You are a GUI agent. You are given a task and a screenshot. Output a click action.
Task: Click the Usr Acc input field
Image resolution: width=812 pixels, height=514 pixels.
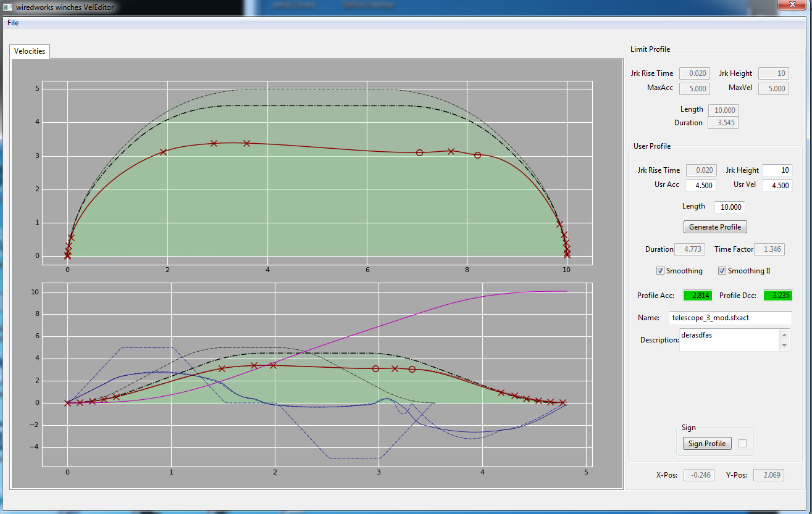pos(700,185)
